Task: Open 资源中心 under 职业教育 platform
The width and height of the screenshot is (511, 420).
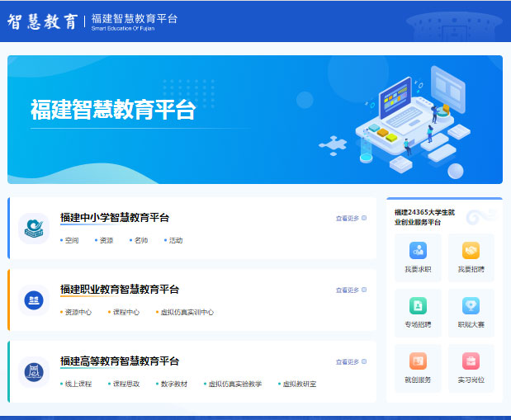Action: click(x=78, y=313)
